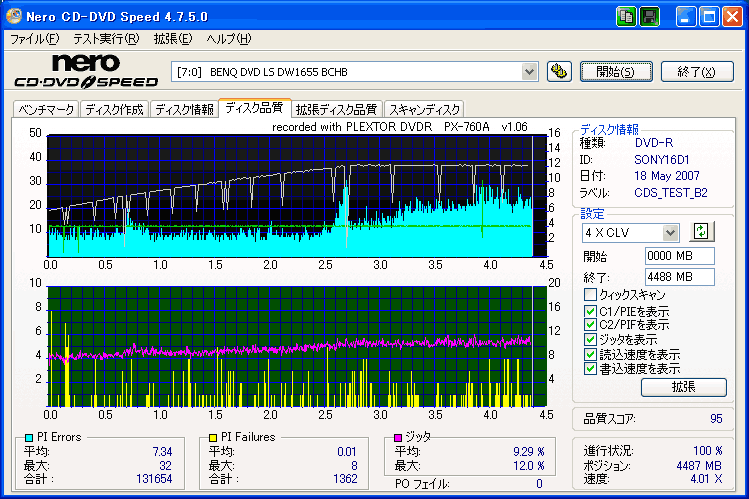Open the ファイル(F) menu

pos(34,39)
